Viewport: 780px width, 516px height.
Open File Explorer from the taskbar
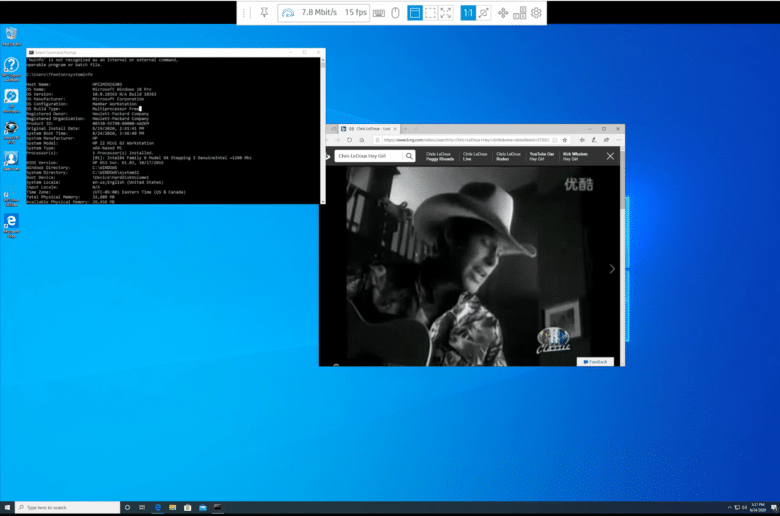[x=173, y=508]
